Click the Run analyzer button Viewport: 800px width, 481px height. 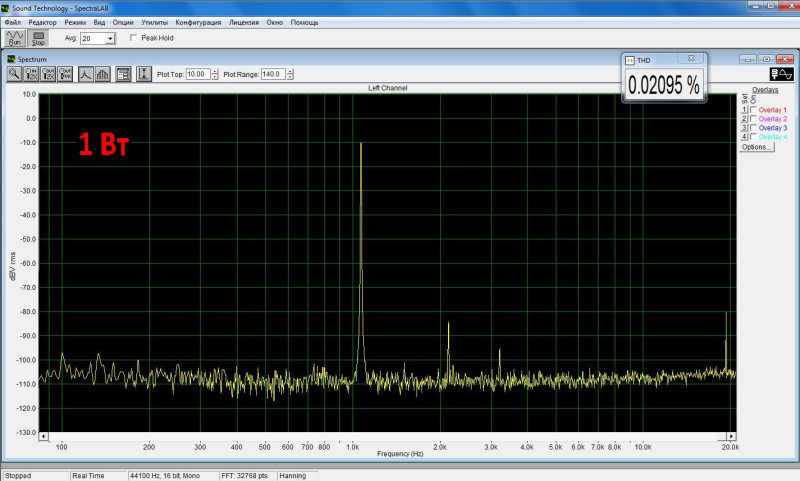15,38
